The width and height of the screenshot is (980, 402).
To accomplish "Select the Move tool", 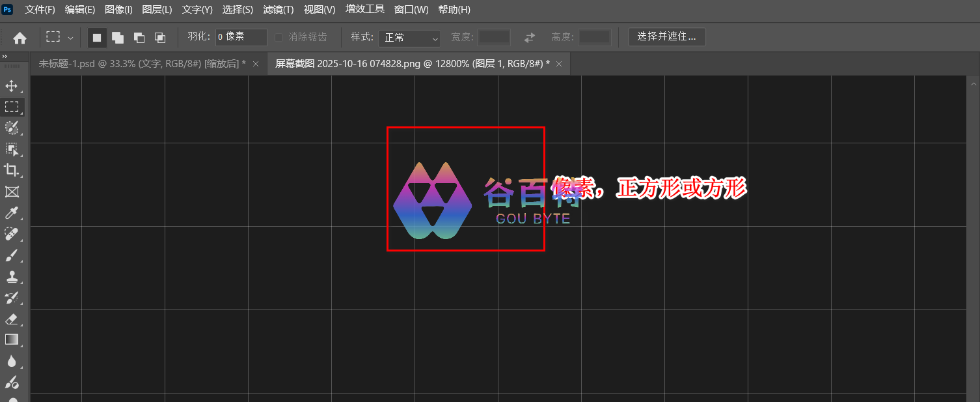I will (x=12, y=86).
